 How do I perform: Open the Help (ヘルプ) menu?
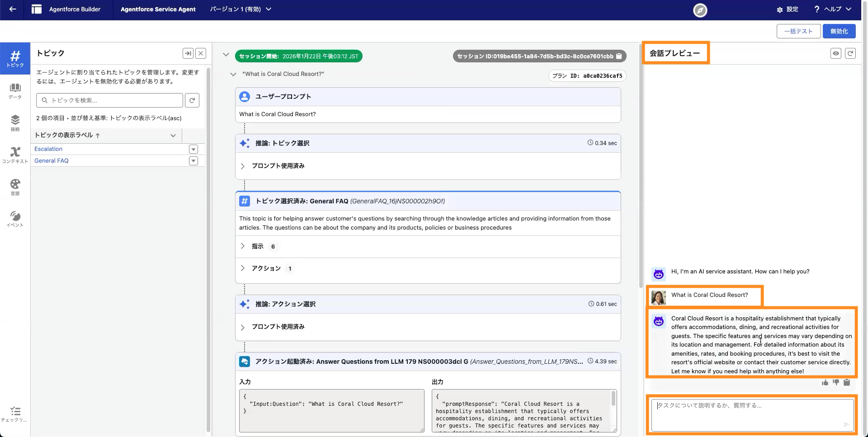[832, 9]
